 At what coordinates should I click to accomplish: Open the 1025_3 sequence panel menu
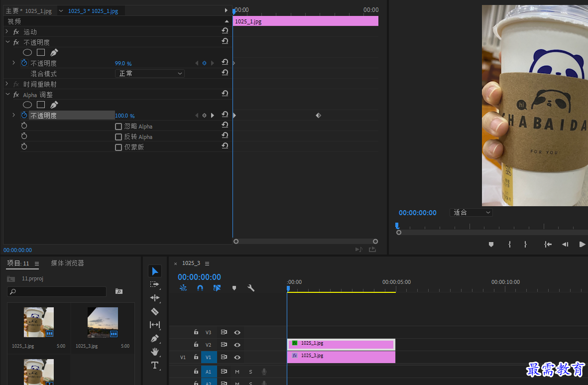tap(207, 263)
